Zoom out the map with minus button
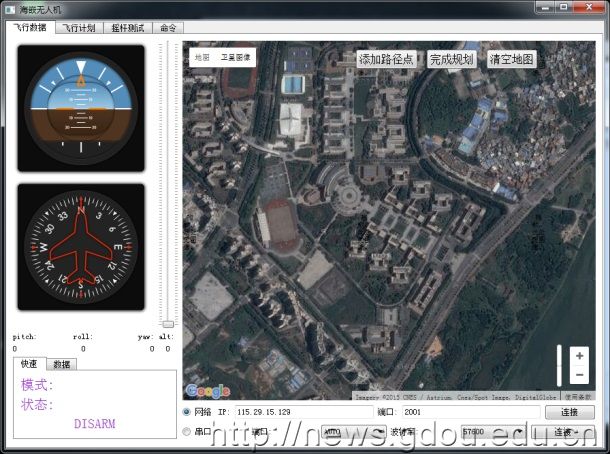Image resolution: width=610 pixels, height=454 pixels. (x=578, y=375)
